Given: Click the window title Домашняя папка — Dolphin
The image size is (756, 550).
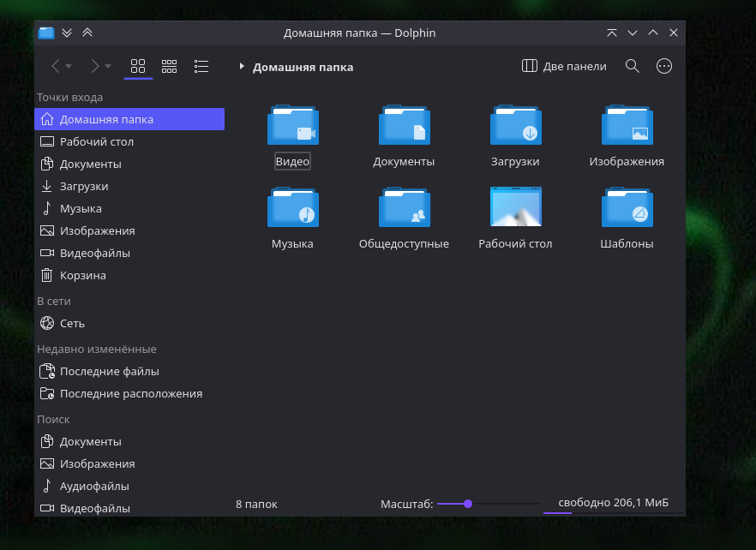Looking at the screenshot, I should point(360,33).
